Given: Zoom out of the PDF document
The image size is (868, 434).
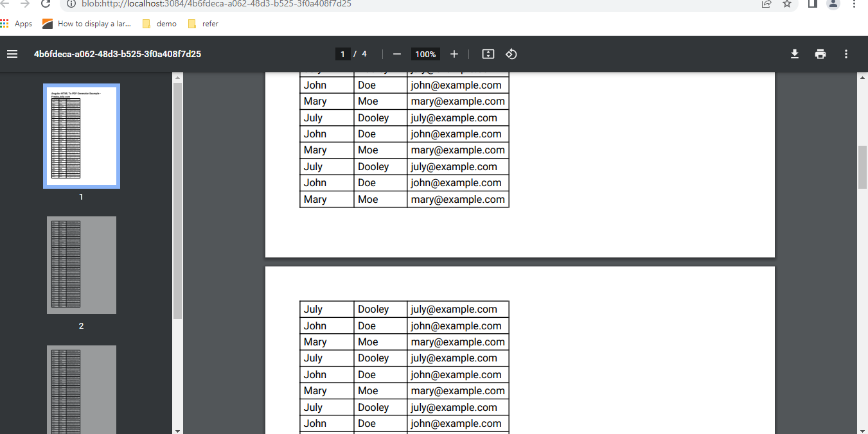Looking at the screenshot, I should pyautogui.click(x=396, y=54).
